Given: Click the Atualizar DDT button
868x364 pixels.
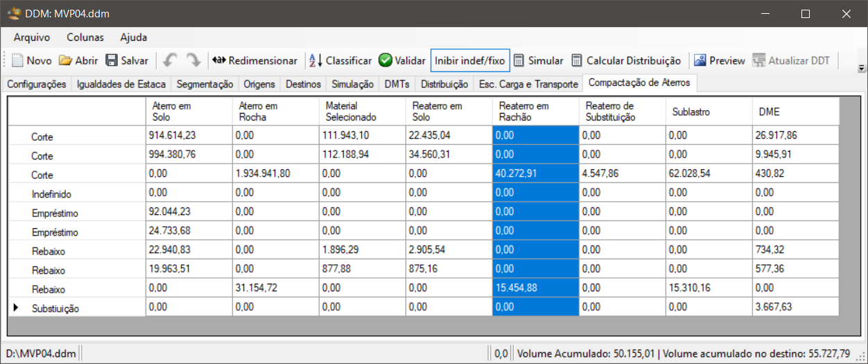Looking at the screenshot, I should [x=791, y=60].
